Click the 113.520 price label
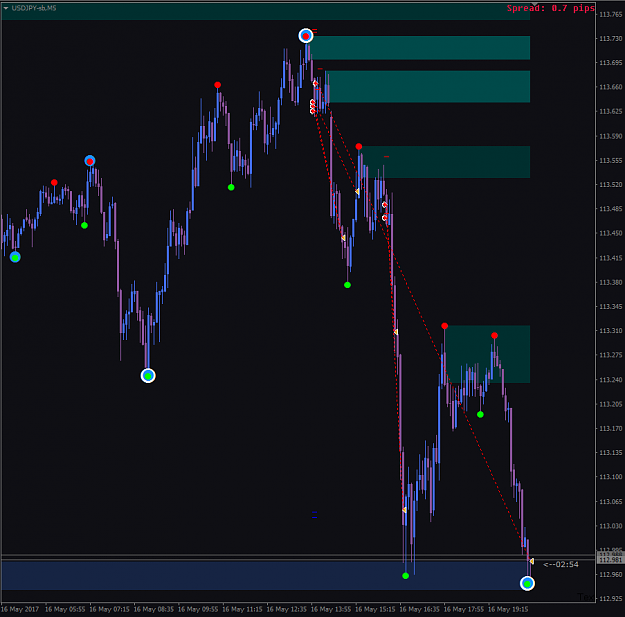The height and width of the screenshot is (617, 625). (610, 185)
